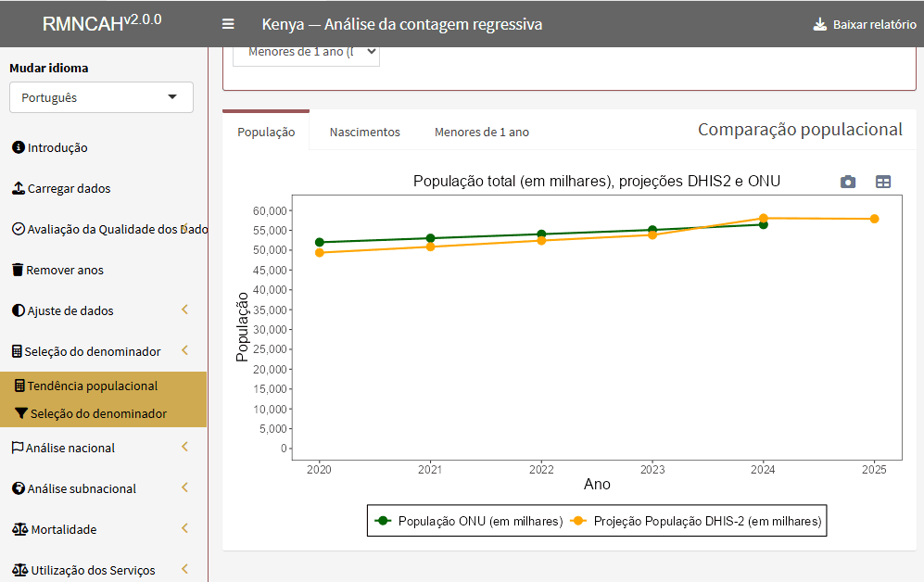This screenshot has height=582, width=924.
Task: Switch to the Nascimentos tab
Action: point(365,132)
